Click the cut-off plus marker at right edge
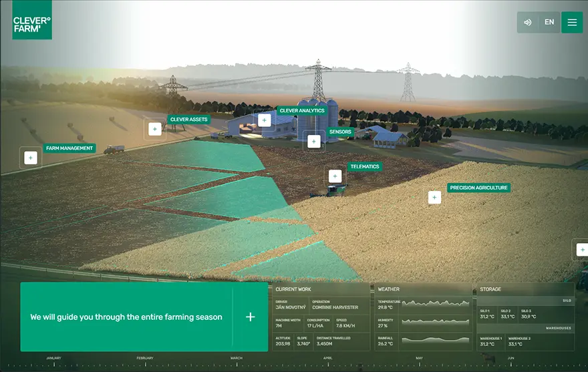588x372 pixels. (582, 250)
